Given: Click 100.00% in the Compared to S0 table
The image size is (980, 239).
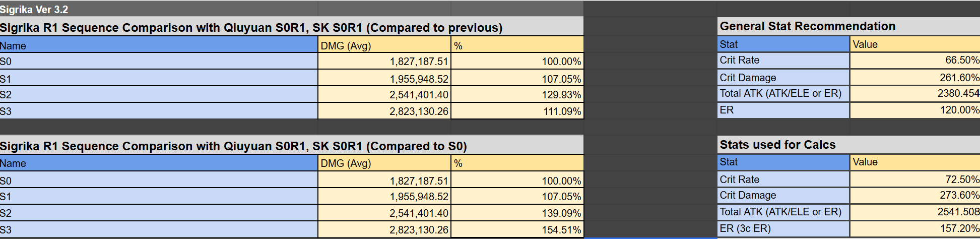Looking at the screenshot, I should coord(517,180).
